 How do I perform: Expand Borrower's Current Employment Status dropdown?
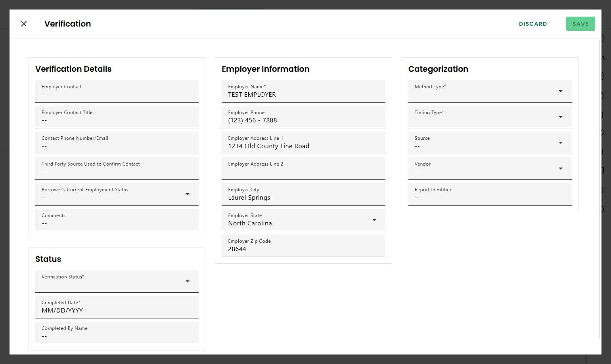coord(117,194)
